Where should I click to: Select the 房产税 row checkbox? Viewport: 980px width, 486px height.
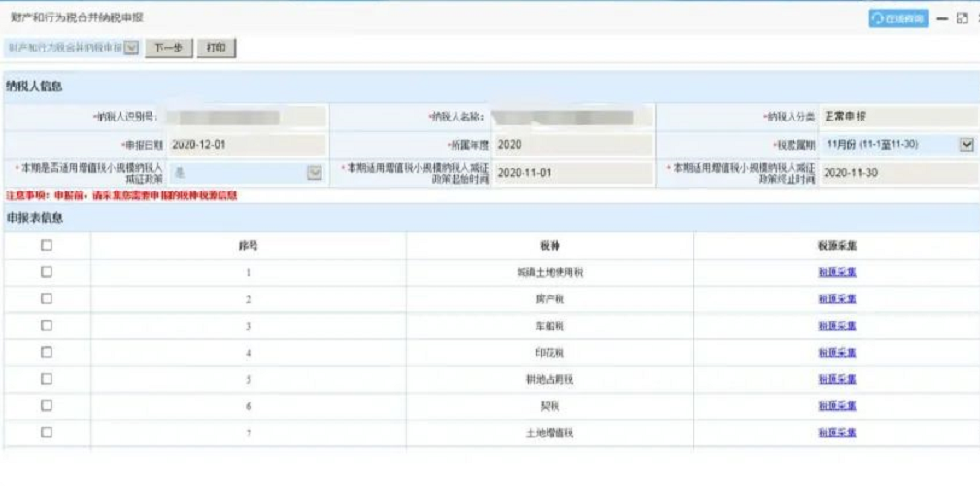(47, 299)
